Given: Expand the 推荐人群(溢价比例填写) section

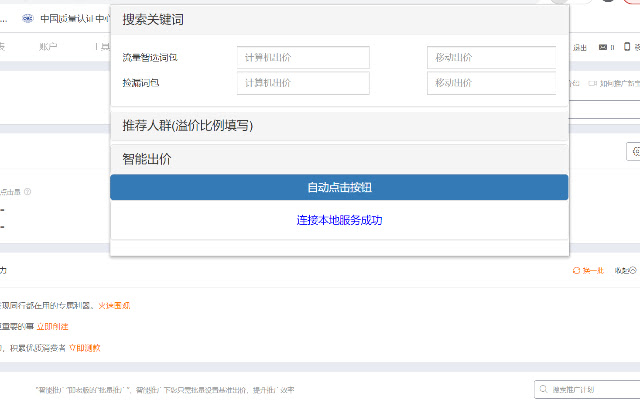Looking at the screenshot, I should pos(339,125).
